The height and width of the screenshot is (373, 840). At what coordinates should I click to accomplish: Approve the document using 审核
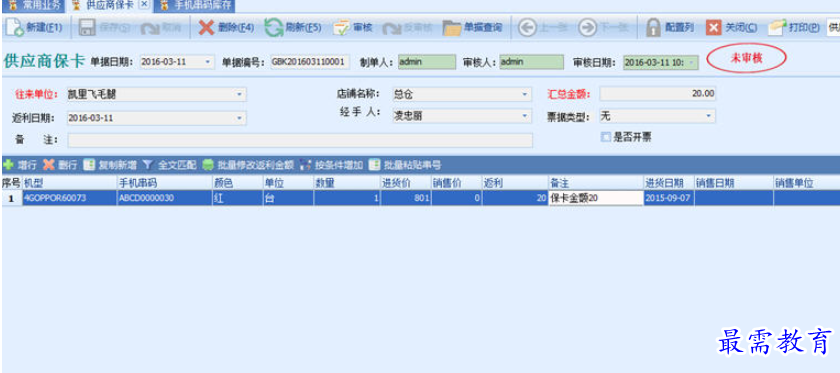(352, 27)
